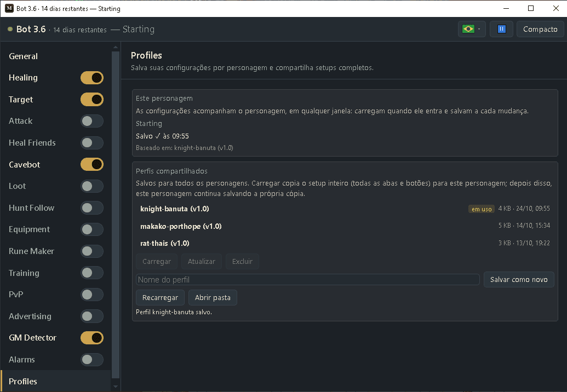Minimize the Bot window
The image size is (567, 392).
tap(506, 8)
